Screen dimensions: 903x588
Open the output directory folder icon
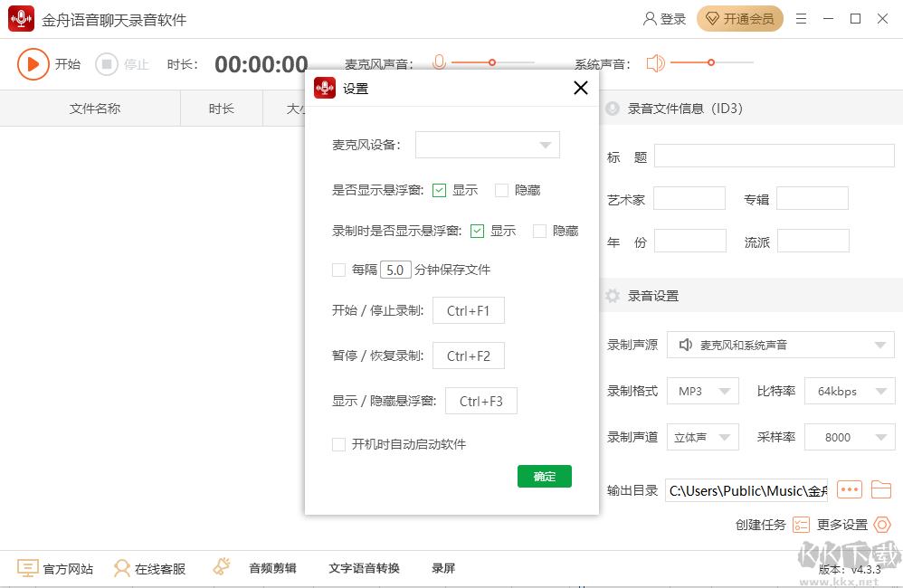pyautogui.click(x=881, y=489)
